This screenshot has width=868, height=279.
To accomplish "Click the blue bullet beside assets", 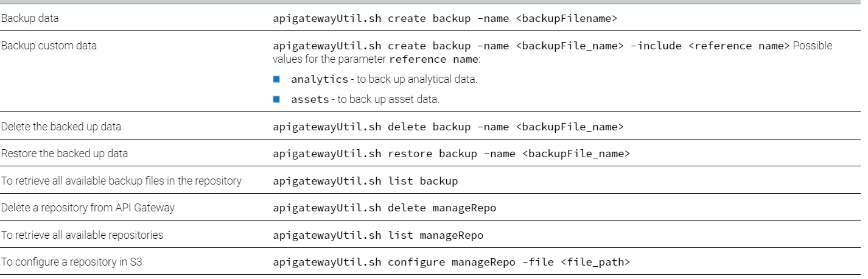I will [x=276, y=99].
